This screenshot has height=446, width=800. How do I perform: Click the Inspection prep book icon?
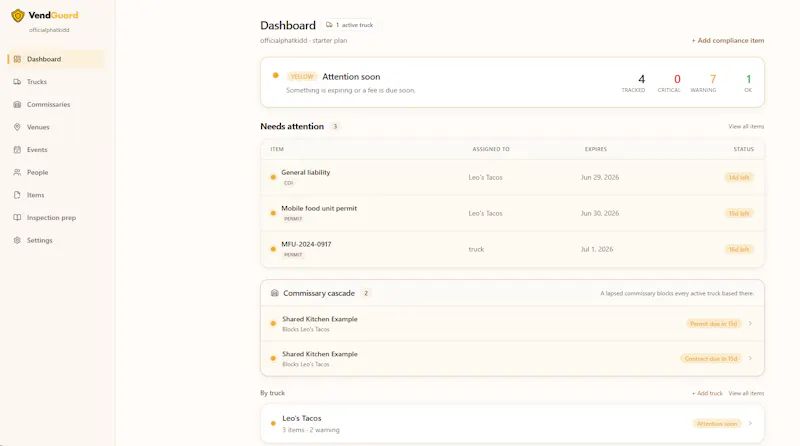coord(17,217)
